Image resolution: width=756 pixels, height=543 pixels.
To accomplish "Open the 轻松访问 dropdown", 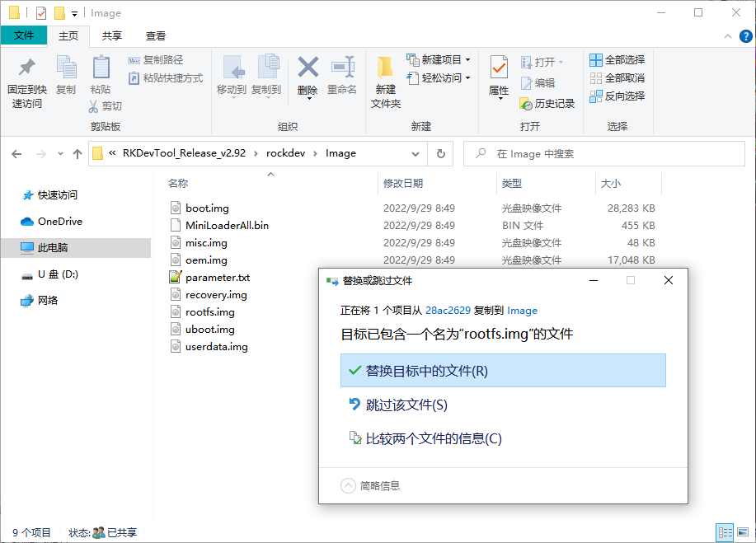I will point(467,78).
